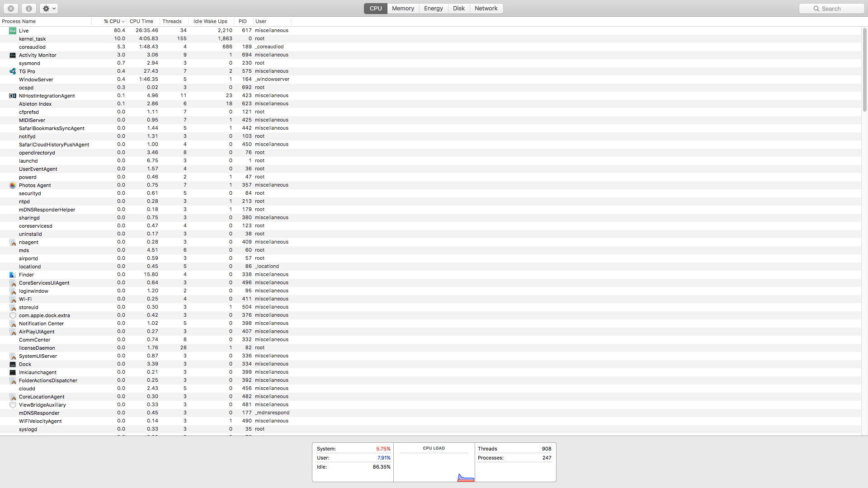This screenshot has height=488, width=868.
Task: Click the Search field
Action: pos(832,9)
